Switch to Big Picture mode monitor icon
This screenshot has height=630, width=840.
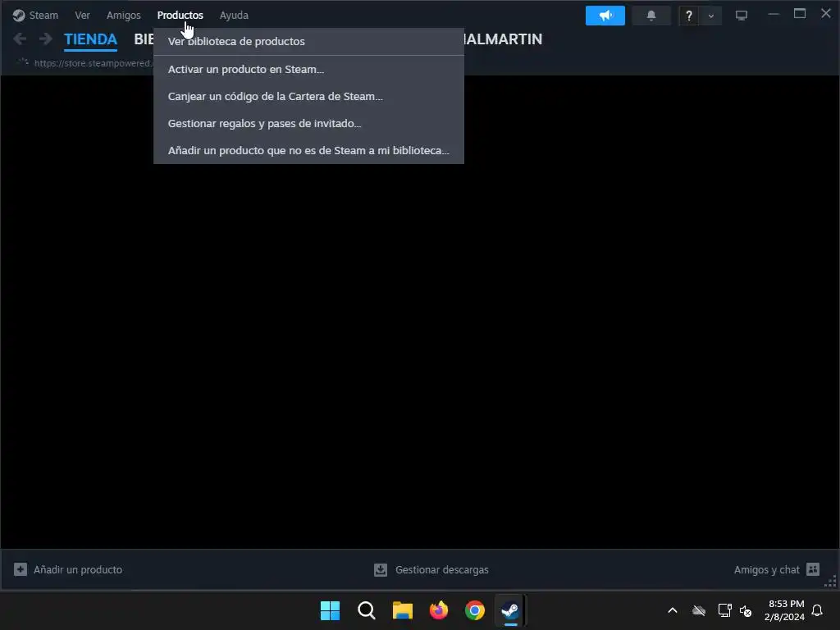[x=742, y=16]
